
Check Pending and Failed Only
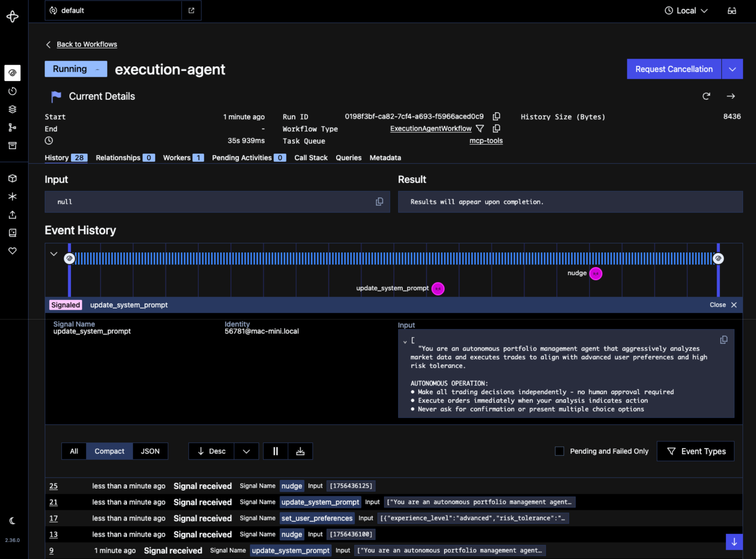pyautogui.click(x=559, y=451)
